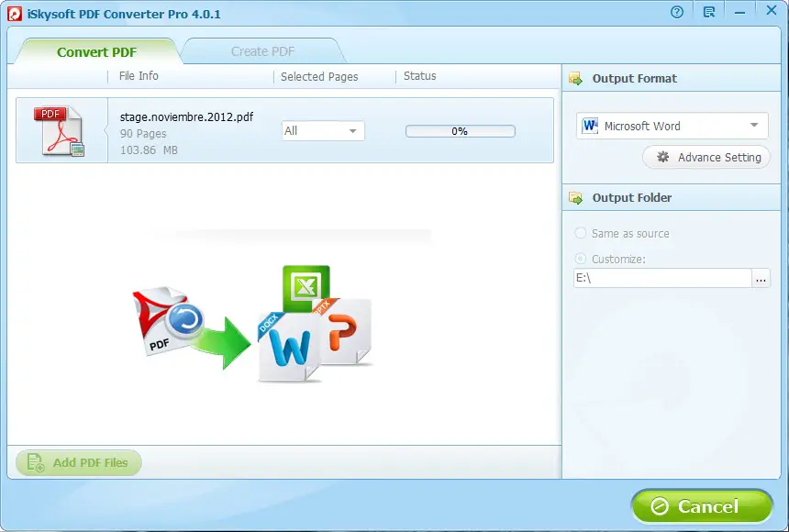Click the Excel icon in illustration
Viewport: 789px width, 532px height.
pos(306,286)
